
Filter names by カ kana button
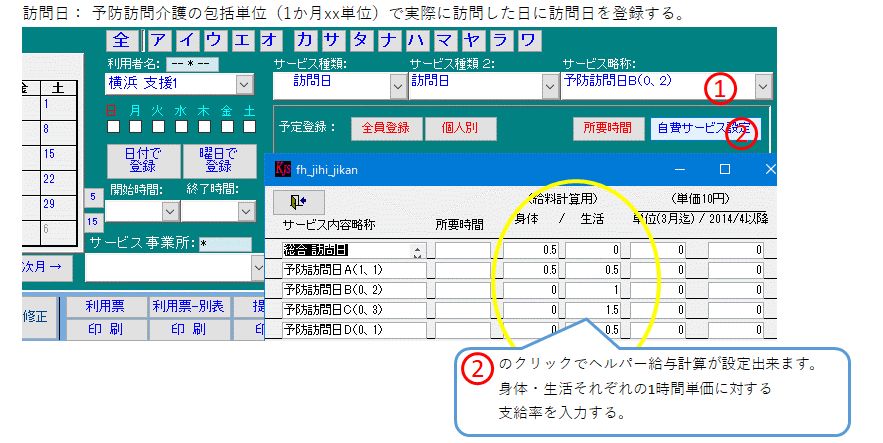[306, 41]
